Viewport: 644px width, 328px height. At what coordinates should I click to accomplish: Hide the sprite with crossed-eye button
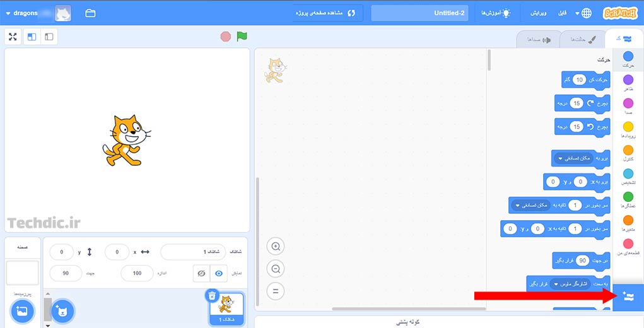pyautogui.click(x=201, y=273)
